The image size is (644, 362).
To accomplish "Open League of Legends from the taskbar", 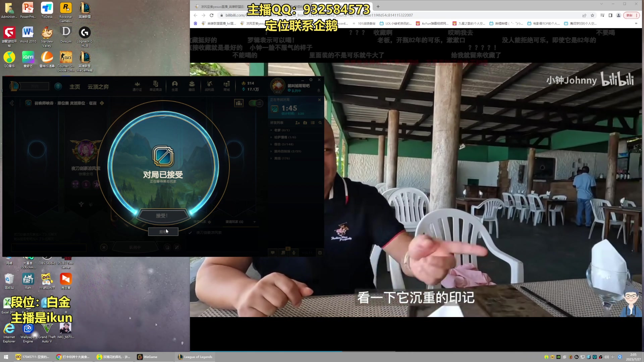I will tap(195, 357).
